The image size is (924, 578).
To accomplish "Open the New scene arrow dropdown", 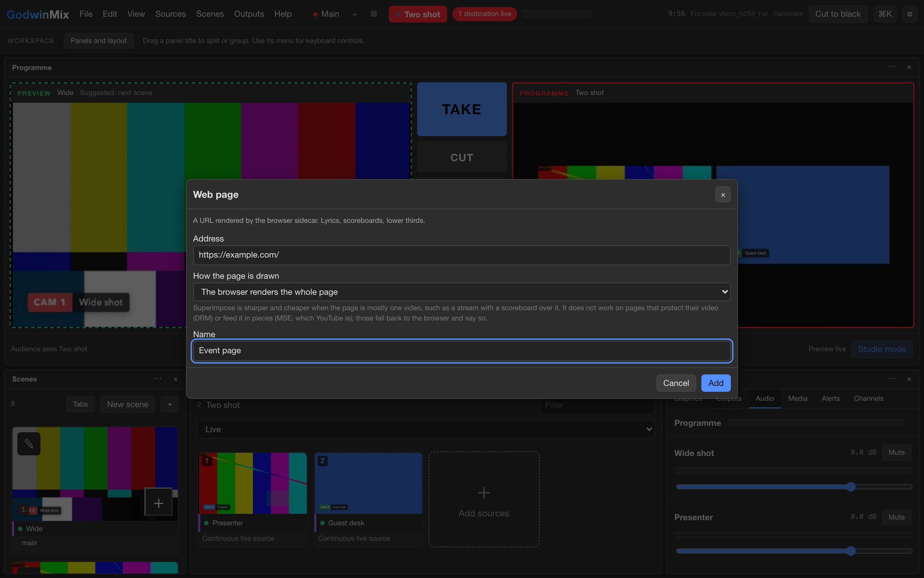I will point(170,404).
